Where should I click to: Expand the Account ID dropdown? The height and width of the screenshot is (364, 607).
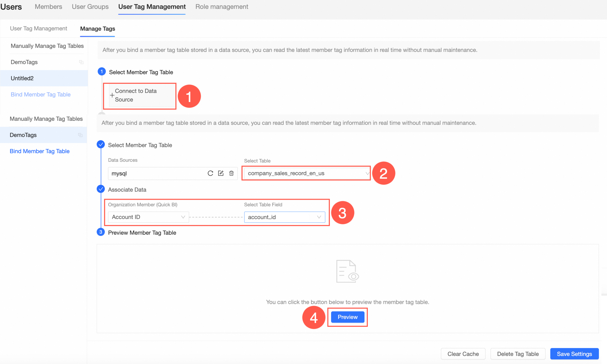pos(148,217)
